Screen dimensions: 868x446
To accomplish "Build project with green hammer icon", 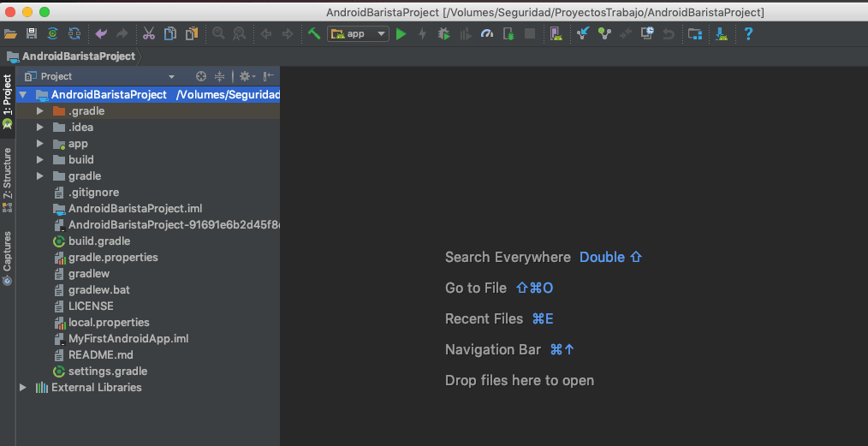I will point(314,33).
